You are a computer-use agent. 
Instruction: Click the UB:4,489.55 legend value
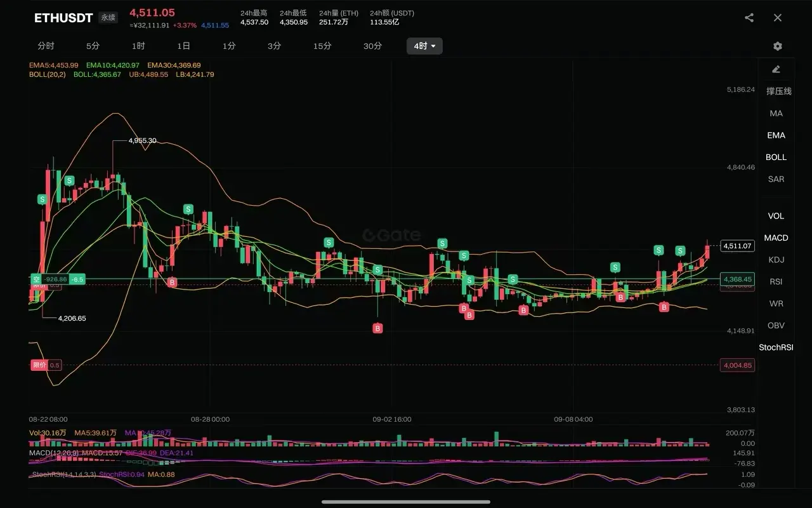148,74
